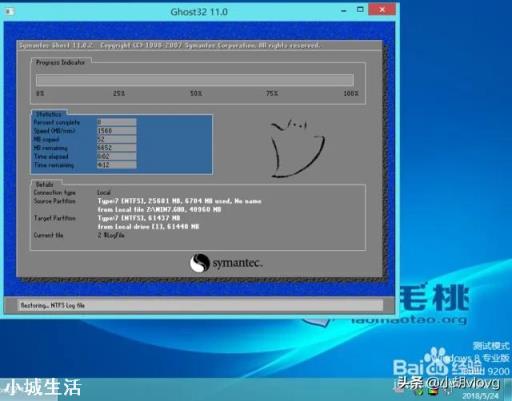Click the taskbar date 2018/5/24
Viewport: 512px width, 401px height.
tap(480, 396)
